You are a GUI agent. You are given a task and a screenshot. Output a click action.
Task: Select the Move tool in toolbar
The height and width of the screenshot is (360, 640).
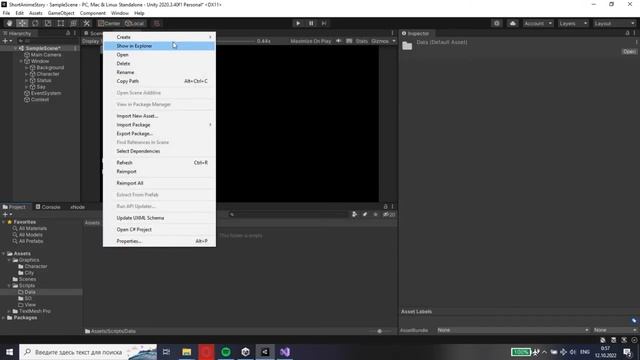22,23
